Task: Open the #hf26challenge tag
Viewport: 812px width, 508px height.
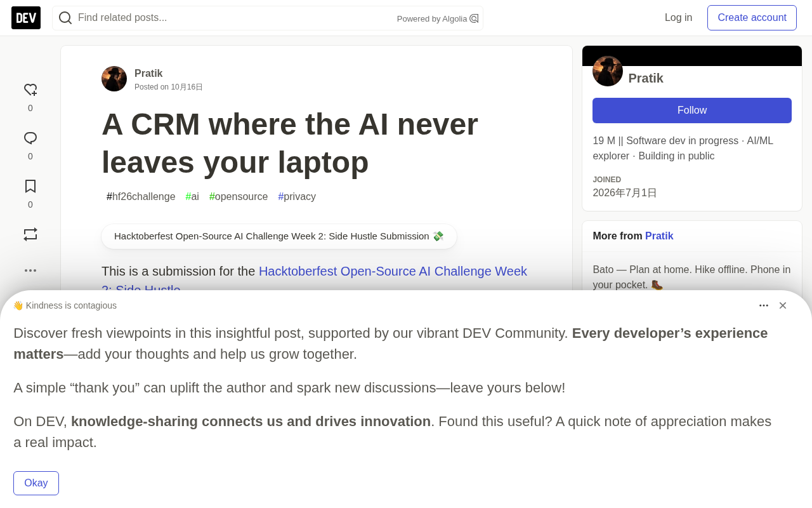Action: tap(141, 197)
